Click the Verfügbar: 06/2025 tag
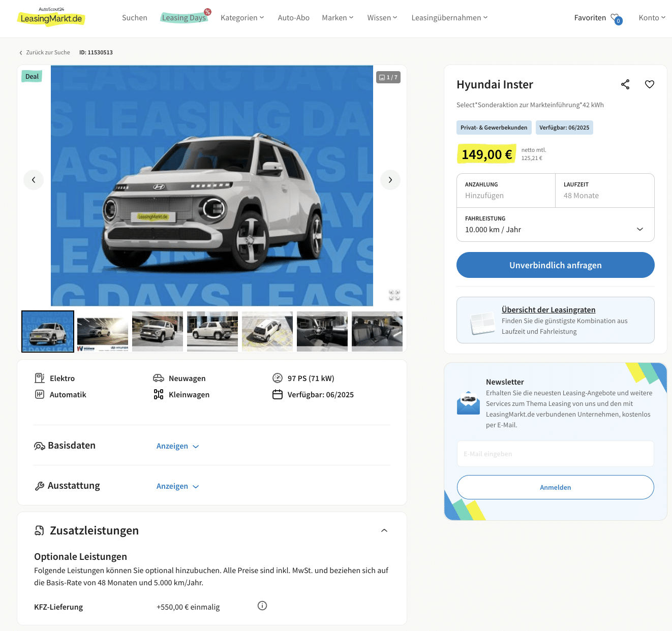The width and height of the screenshot is (672, 631). tap(564, 128)
